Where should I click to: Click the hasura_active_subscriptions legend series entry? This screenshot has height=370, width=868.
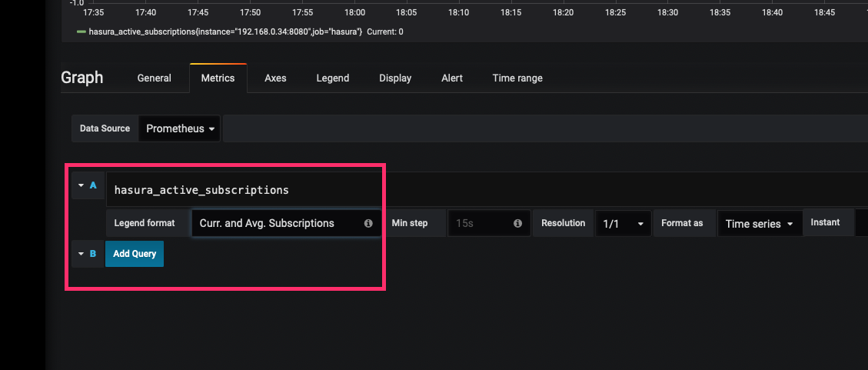coord(225,32)
